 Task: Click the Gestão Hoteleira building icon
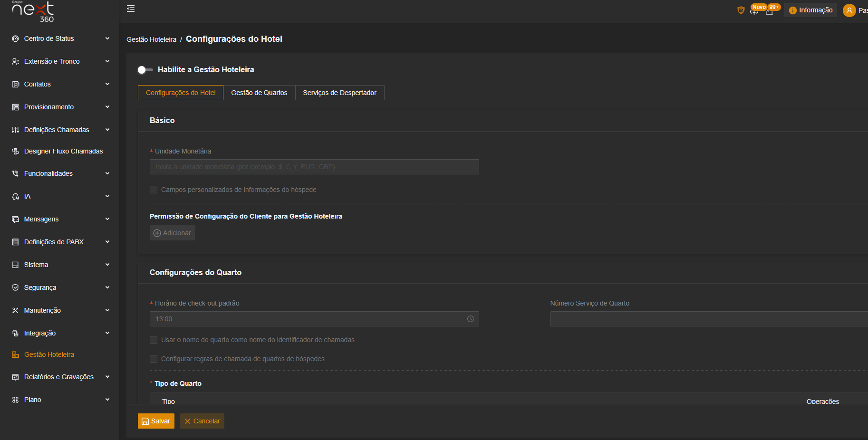pos(15,354)
